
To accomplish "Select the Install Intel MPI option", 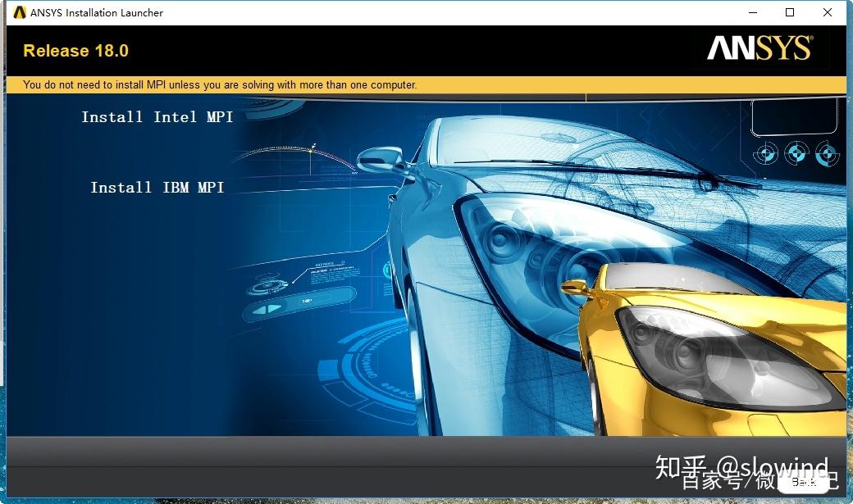I will [x=156, y=116].
